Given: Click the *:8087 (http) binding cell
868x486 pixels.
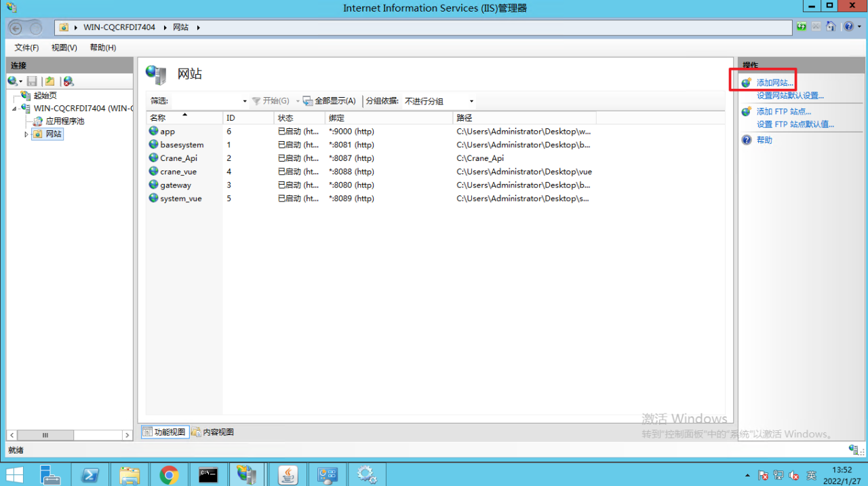Looking at the screenshot, I should [x=351, y=158].
